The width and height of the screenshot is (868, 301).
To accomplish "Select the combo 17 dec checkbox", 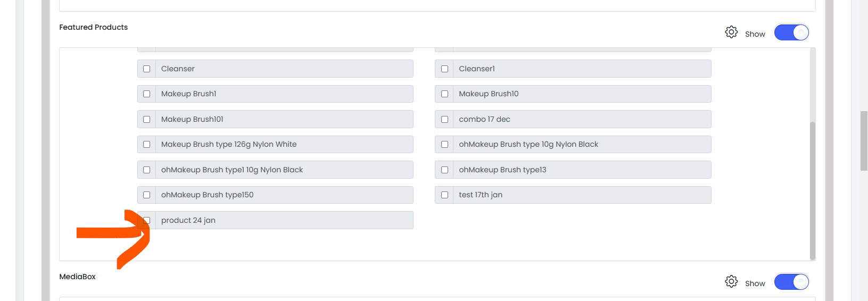I will click(x=445, y=119).
